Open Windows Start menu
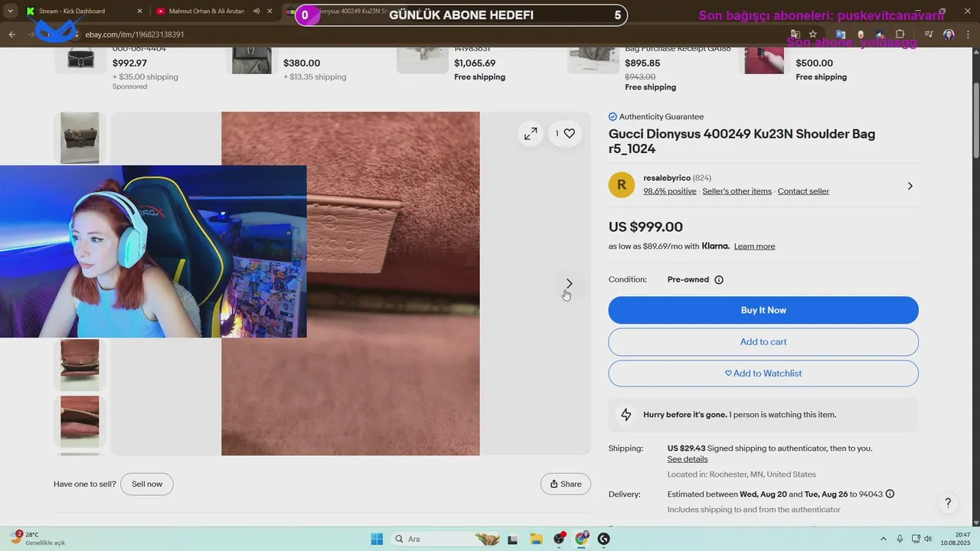The height and width of the screenshot is (551, 980). click(x=377, y=539)
